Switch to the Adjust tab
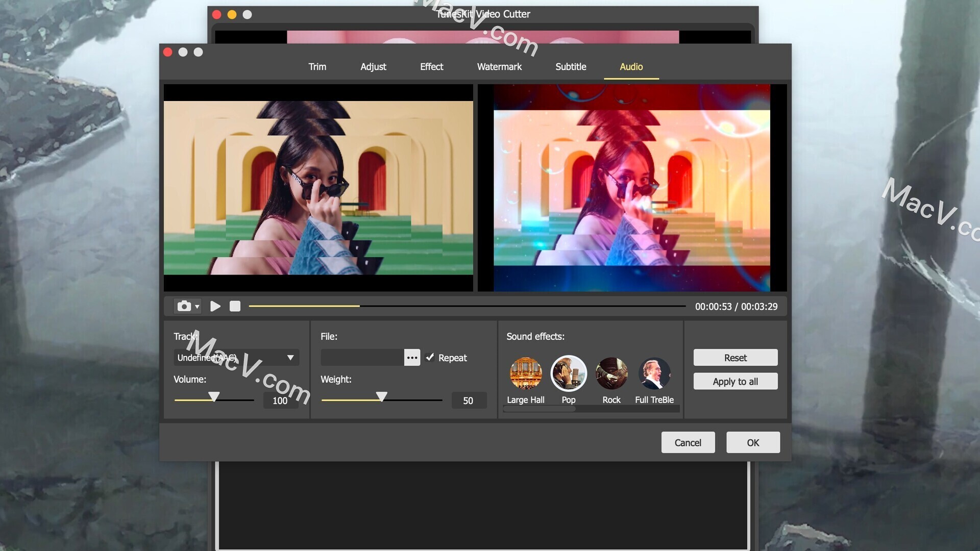The image size is (980, 551). coord(373,67)
